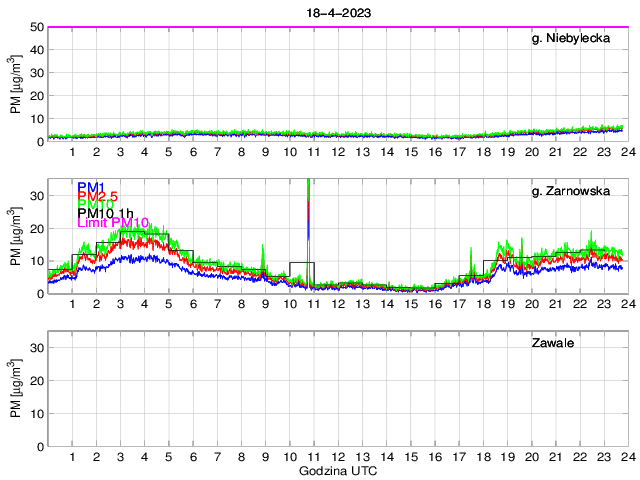Click the date title 18-4-2023
Viewport: 640px width, 480px height.
coord(336,11)
